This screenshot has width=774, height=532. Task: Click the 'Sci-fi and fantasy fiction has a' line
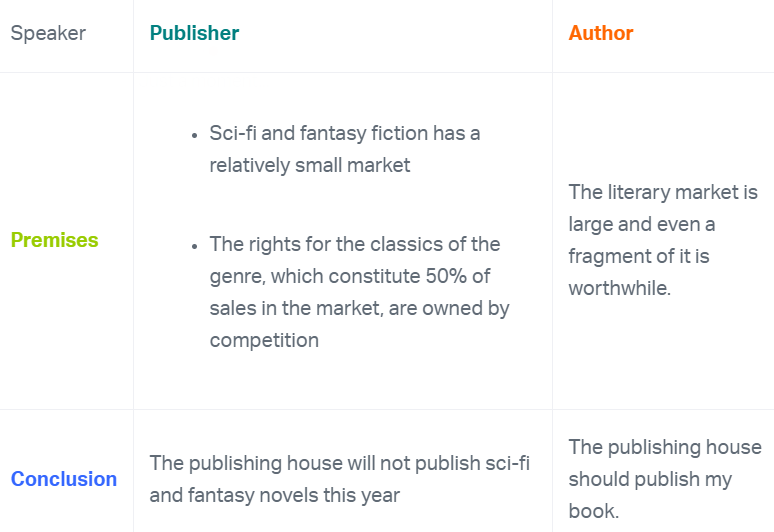tap(345, 133)
